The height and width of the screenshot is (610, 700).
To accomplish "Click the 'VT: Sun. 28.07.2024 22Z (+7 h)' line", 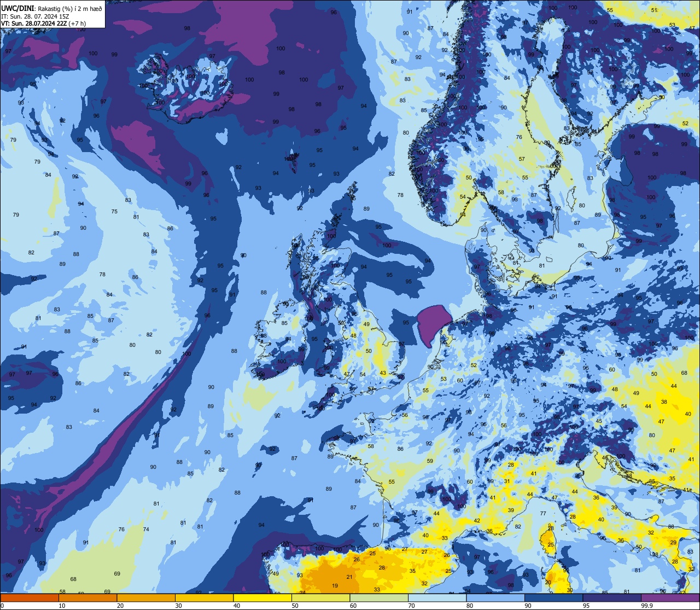I will click(43, 24).
